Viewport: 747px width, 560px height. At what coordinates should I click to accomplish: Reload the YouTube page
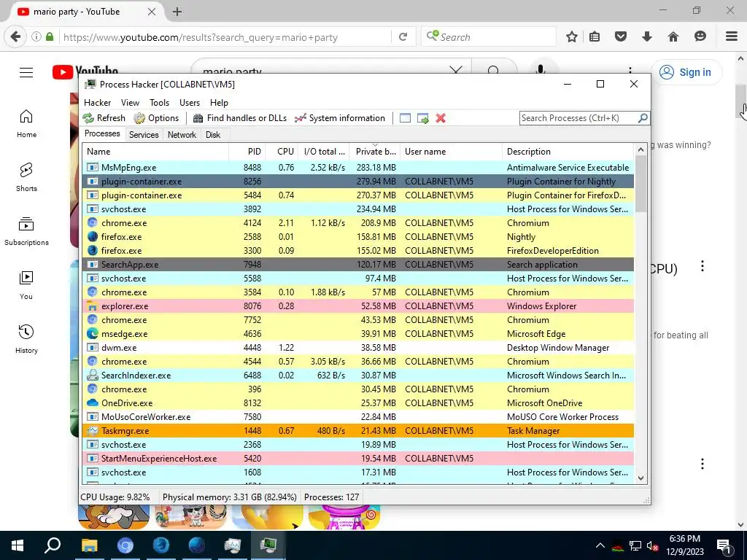click(403, 36)
